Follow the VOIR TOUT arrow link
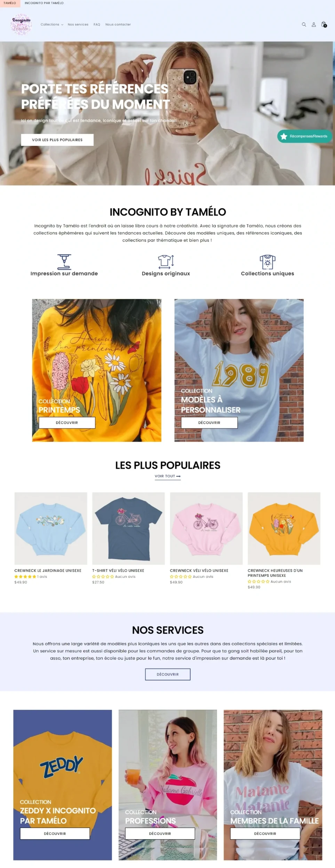 pos(168,476)
